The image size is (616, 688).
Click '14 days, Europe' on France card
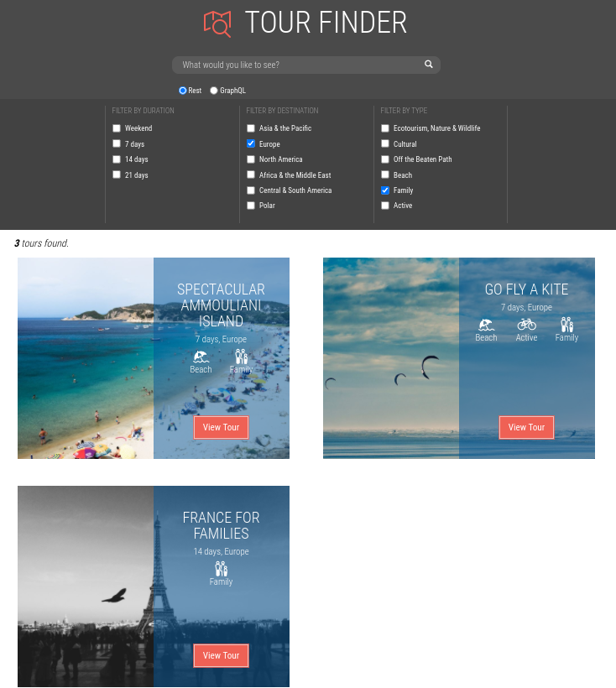(221, 551)
